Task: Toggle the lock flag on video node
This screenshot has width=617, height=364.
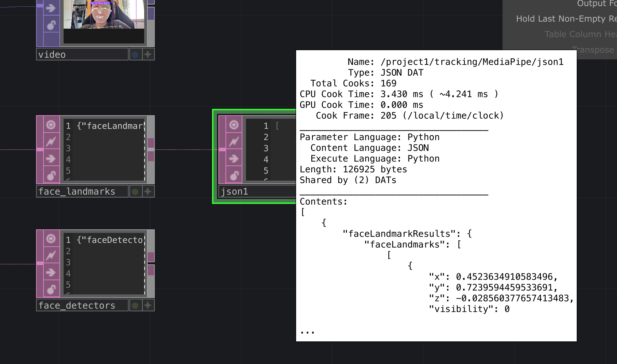Action: coord(51,25)
